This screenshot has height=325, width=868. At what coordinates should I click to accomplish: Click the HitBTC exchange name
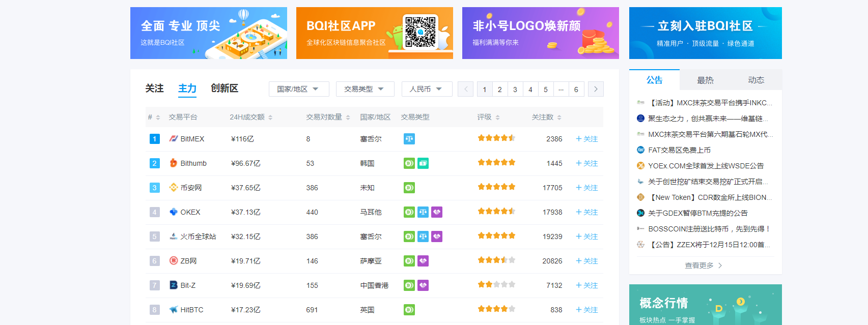pyautogui.click(x=192, y=310)
